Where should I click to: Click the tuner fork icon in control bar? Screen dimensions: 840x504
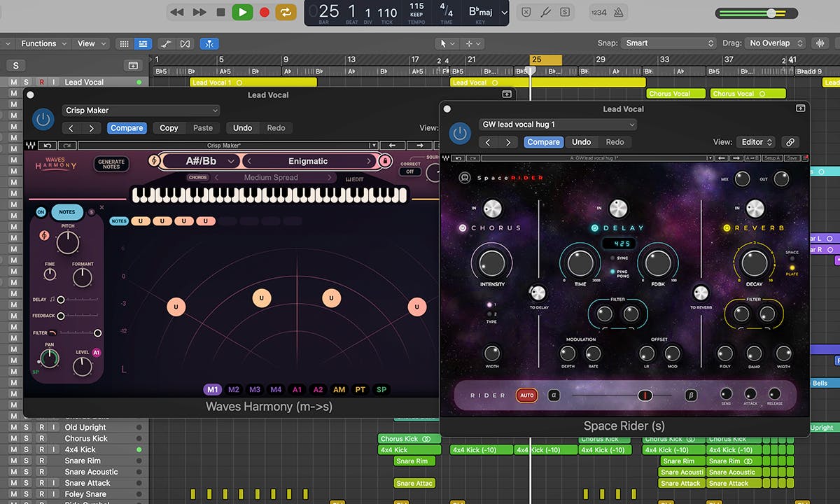pos(545,12)
